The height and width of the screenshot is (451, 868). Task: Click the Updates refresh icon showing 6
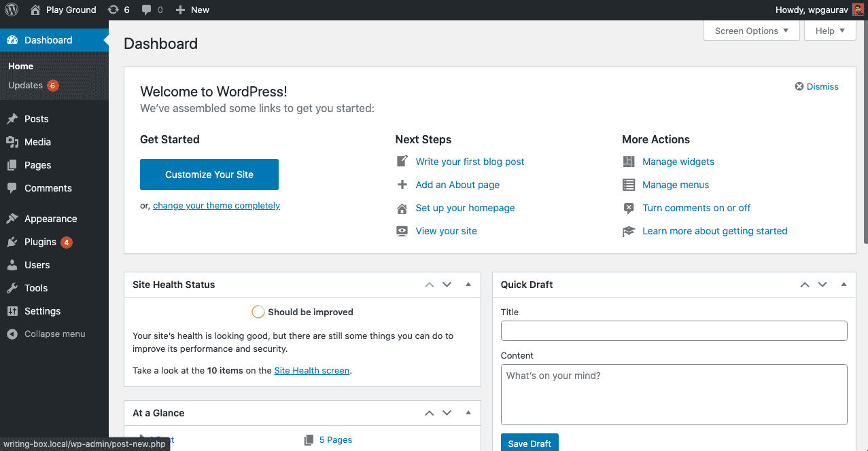pos(111,10)
